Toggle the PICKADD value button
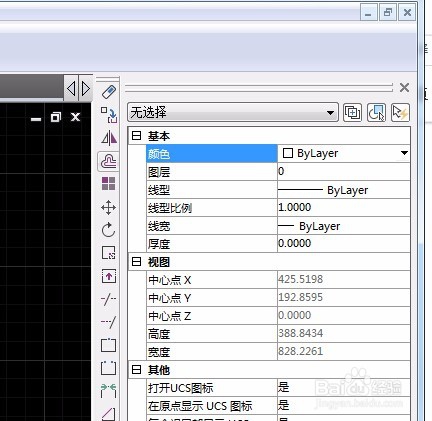The height and width of the screenshot is (421, 432). tap(352, 112)
